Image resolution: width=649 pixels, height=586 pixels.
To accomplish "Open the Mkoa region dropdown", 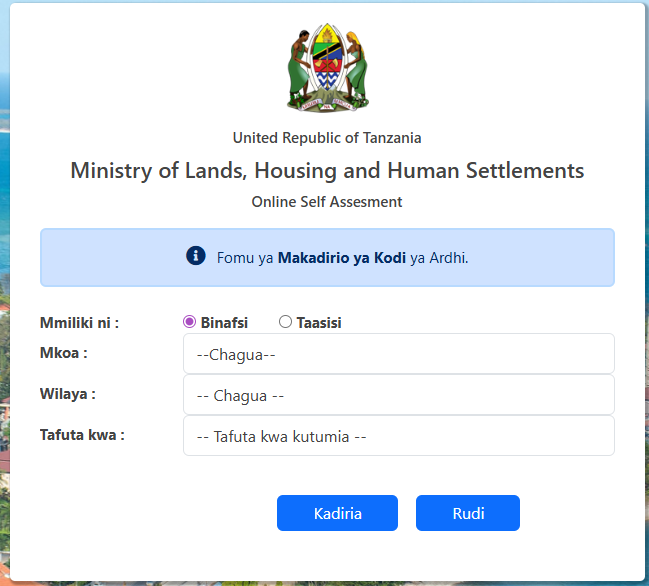I will [398, 354].
